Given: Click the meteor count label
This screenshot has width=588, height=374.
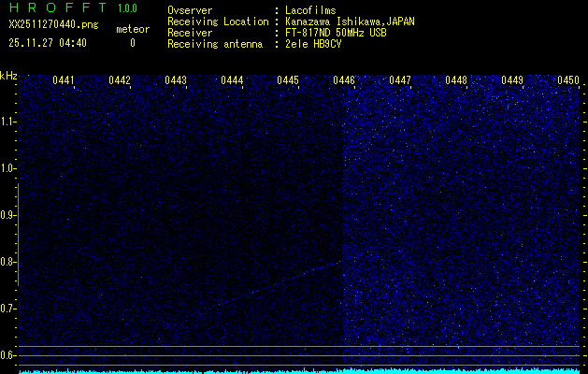Looking at the screenshot, I should click(132, 29).
